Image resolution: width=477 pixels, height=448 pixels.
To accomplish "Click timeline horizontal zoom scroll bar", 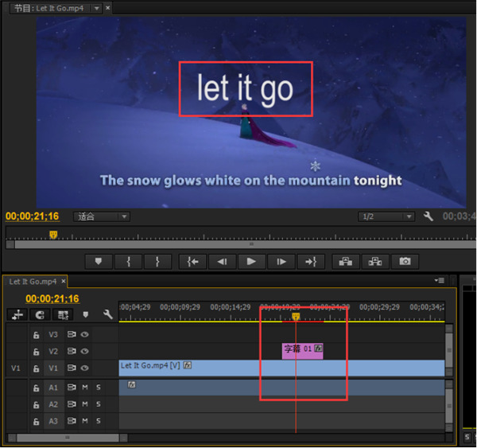I will [68, 438].
